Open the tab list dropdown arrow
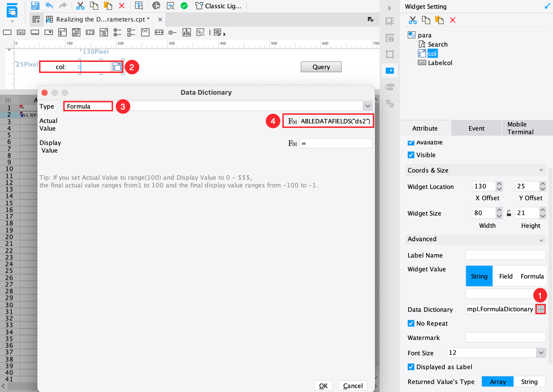 click(371, 20)
